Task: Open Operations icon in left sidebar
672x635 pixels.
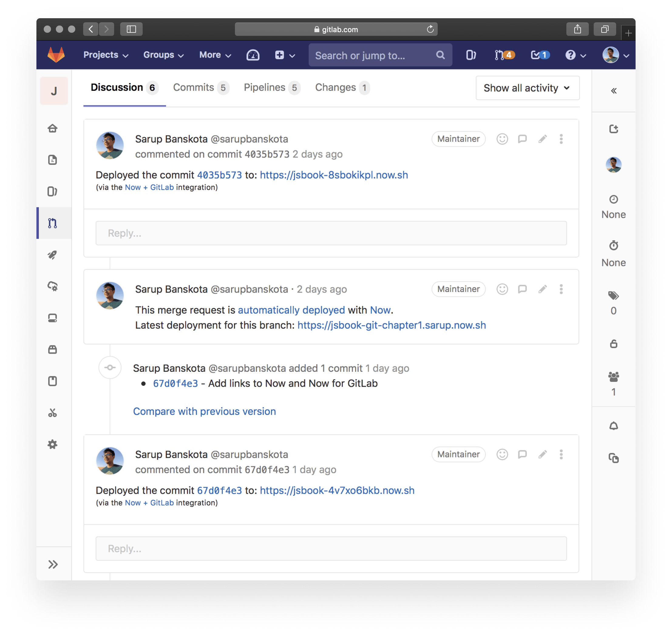Action: coord(53,286)
